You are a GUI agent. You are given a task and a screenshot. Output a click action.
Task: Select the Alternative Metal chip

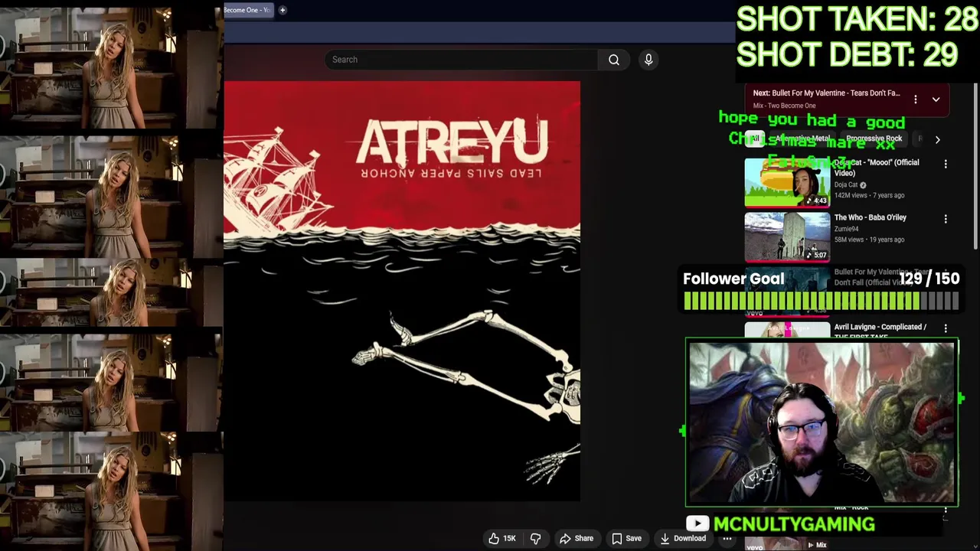pyautogui.click(x=801, y=139)
